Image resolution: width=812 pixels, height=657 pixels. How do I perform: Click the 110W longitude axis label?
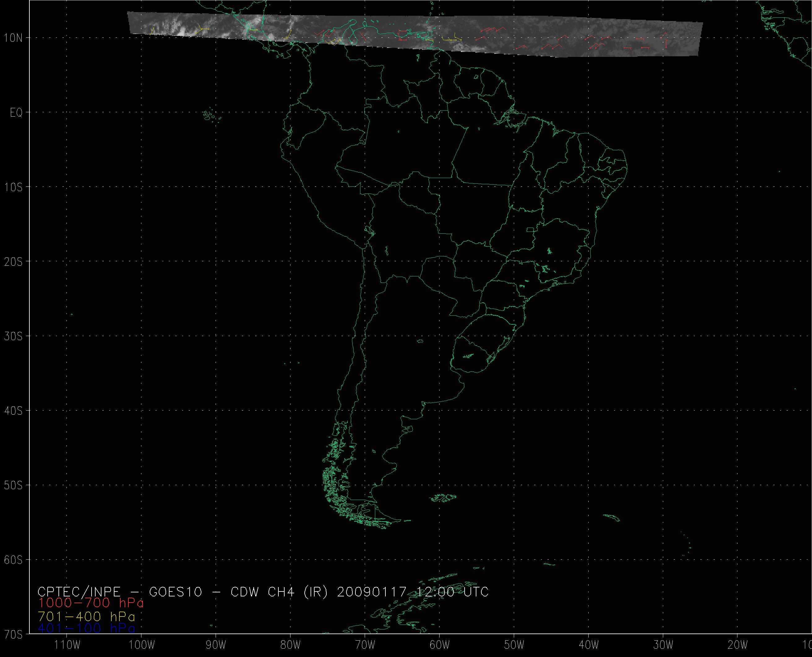67,645
